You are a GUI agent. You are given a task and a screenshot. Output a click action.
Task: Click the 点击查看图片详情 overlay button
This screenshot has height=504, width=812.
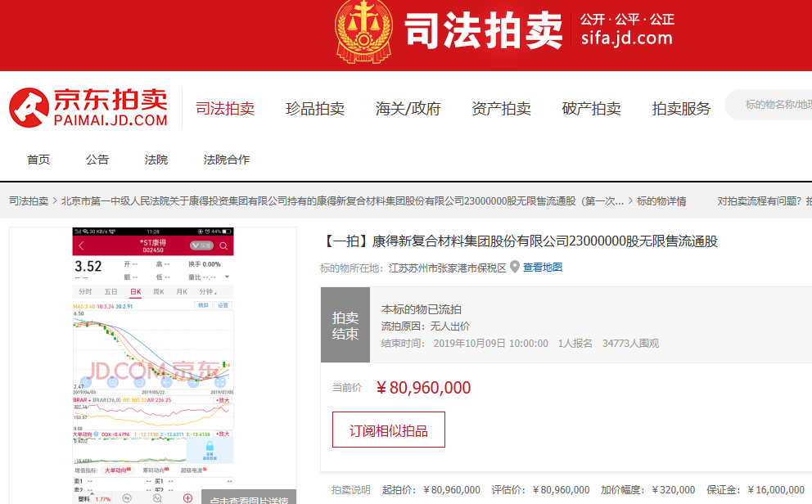pos(249,497)
